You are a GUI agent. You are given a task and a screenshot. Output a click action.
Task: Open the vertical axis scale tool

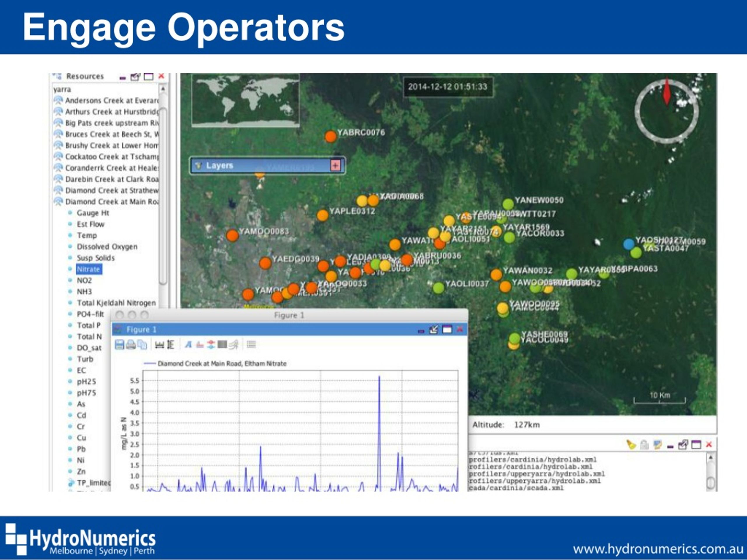tap(170, 344)
